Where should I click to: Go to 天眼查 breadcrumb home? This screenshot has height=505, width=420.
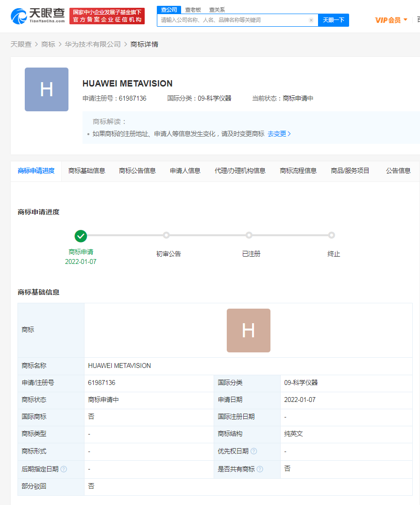21,44
